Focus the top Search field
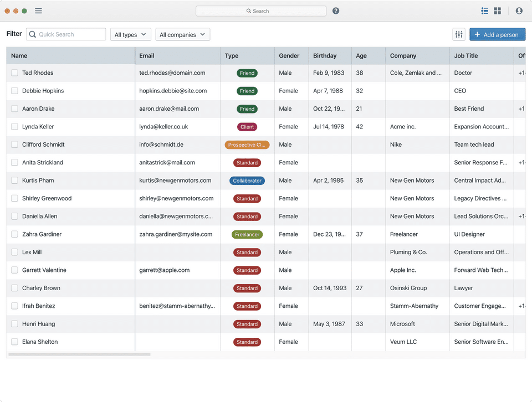Image resolution: width=532 pixels, height=402 pixels. coord(261,11)
